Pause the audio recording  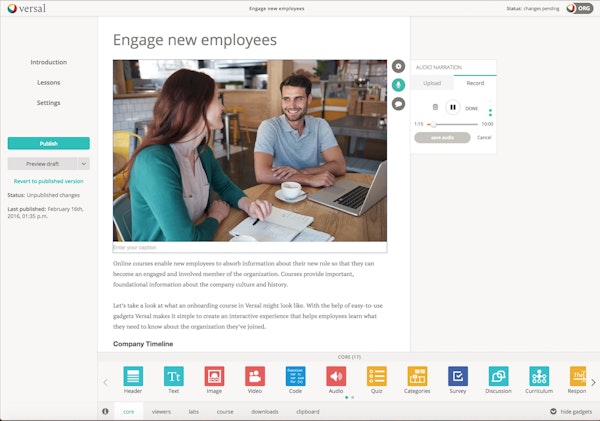(x=453, y=108)
